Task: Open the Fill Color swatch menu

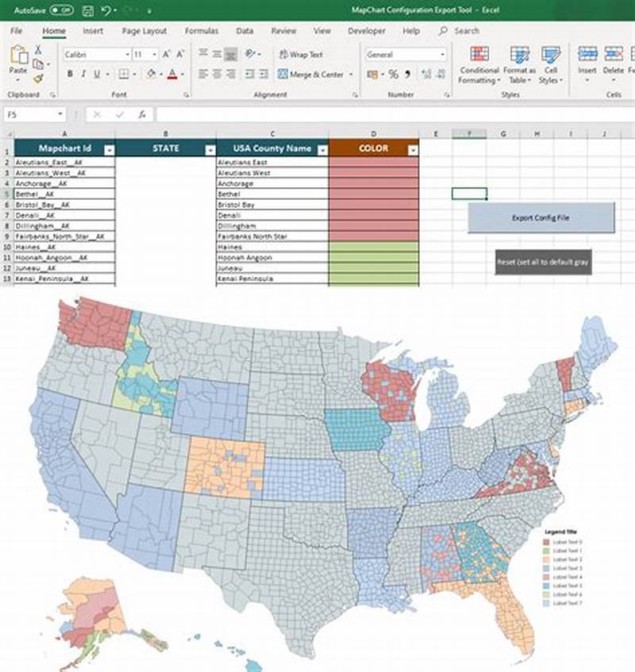Action: click(151, 73)
